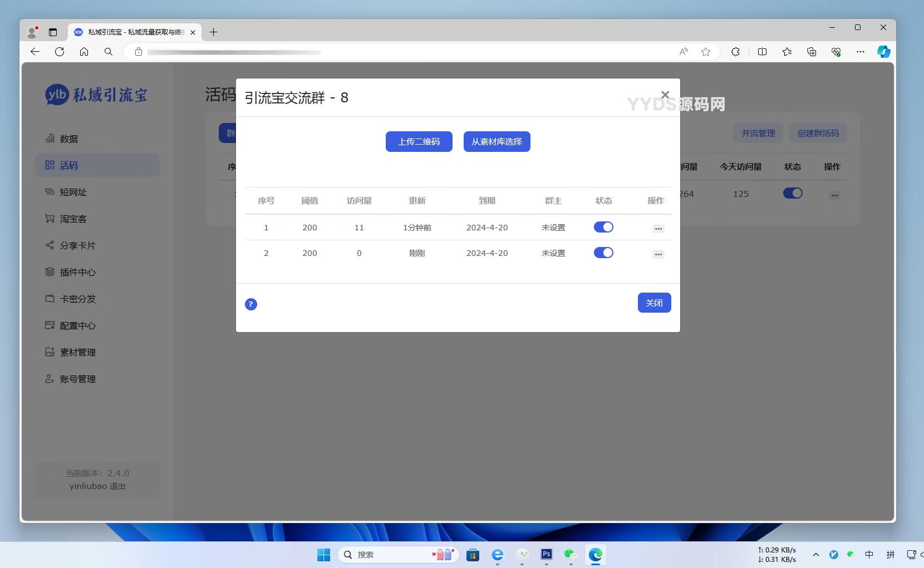Toggle the status switch in background table
This screenshot has width=924, height=568.
[x=792, y=193]
